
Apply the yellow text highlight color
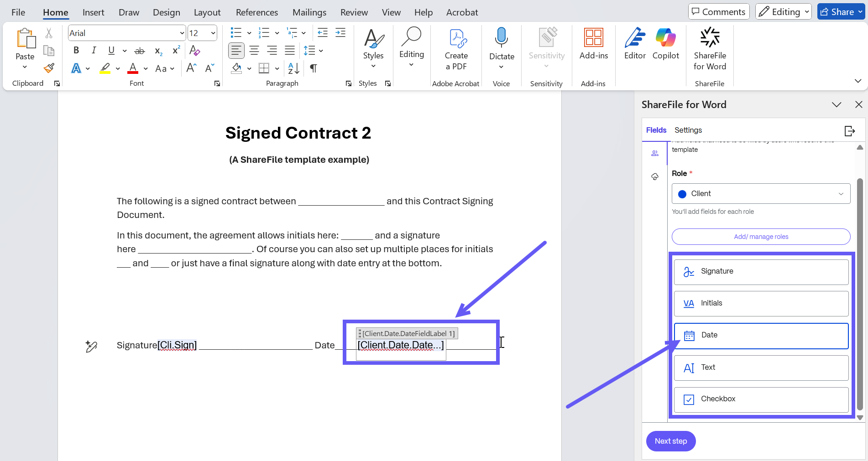pyautogui.click(x=105, y=68)
